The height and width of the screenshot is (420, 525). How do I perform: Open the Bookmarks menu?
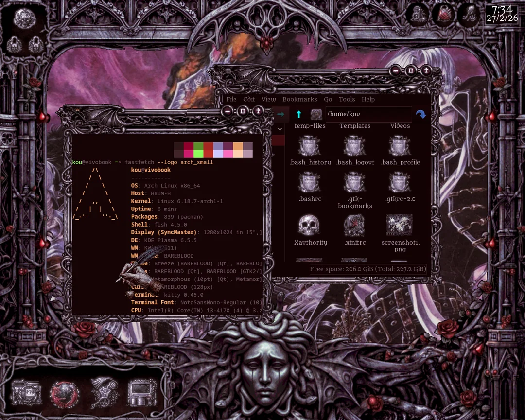(x=299, y=99)
